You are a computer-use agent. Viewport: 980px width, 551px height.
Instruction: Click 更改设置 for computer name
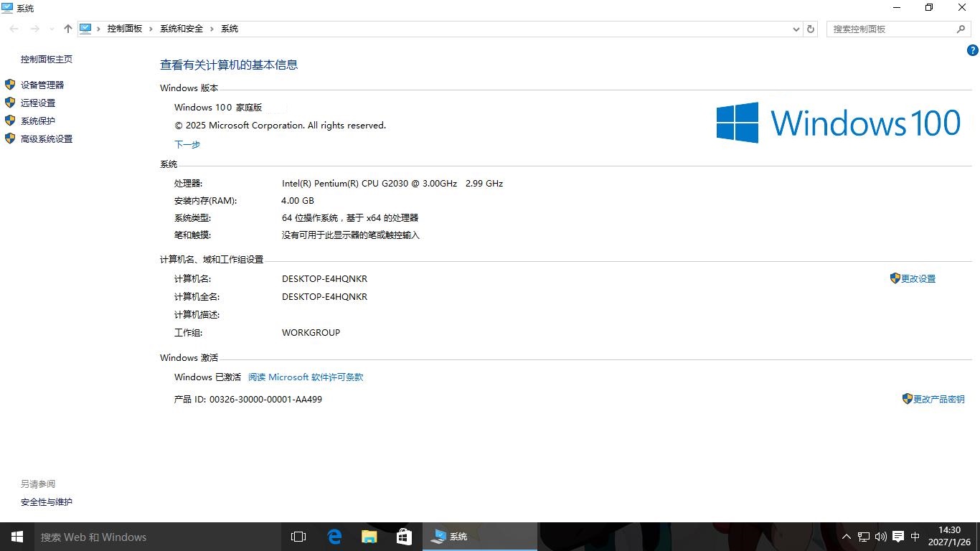point(918,278)
